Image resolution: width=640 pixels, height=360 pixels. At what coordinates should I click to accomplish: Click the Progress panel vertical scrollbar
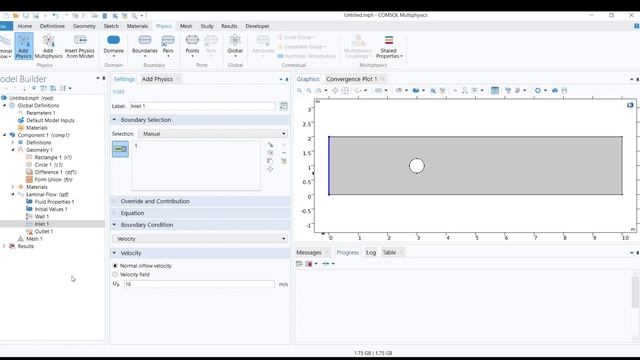[x=635, y=292]
